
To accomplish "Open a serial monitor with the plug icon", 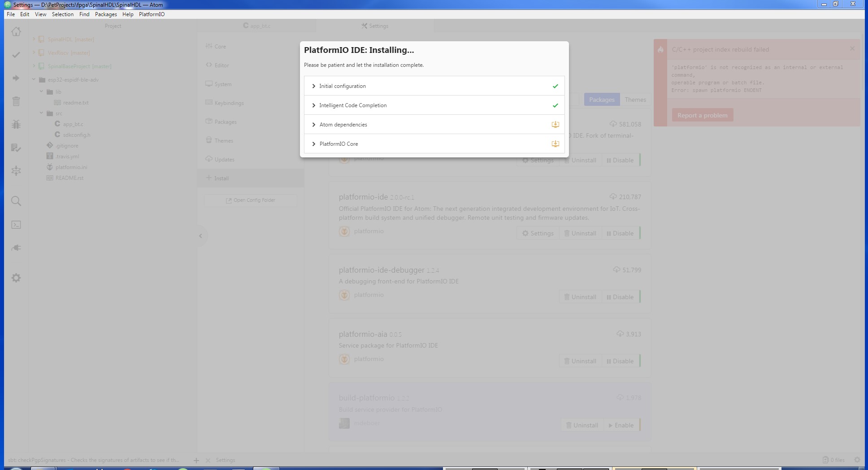I will pyautogui.click(x=16, y=247).
